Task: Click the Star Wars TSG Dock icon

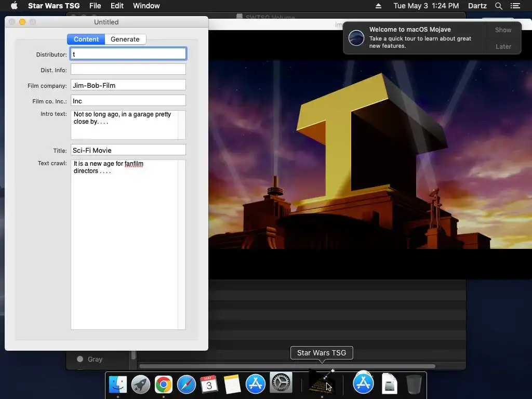Action: 322,383
